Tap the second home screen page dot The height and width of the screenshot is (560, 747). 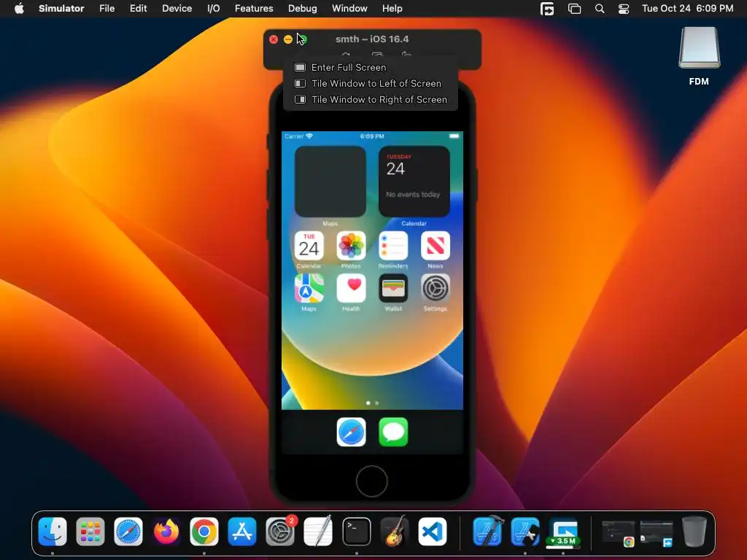tap(377, 402)
